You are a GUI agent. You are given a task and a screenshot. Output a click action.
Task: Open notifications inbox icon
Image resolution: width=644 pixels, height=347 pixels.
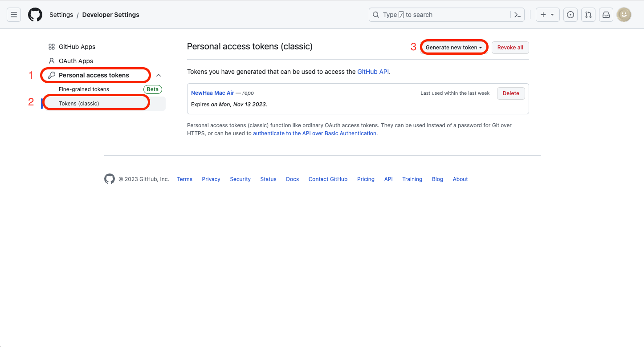(606, 15)
